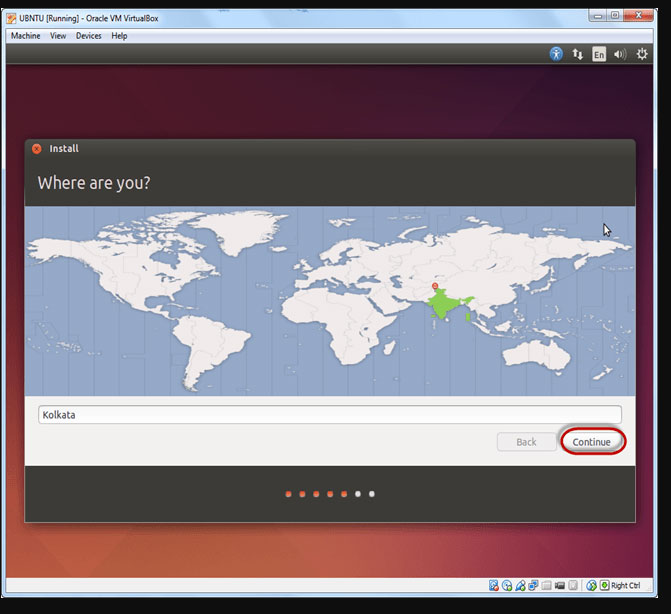Image resolution: width=671 pixels, height=614 pixels.
Task: Click the optical disc status icon
Action: (x=507, y=585)
